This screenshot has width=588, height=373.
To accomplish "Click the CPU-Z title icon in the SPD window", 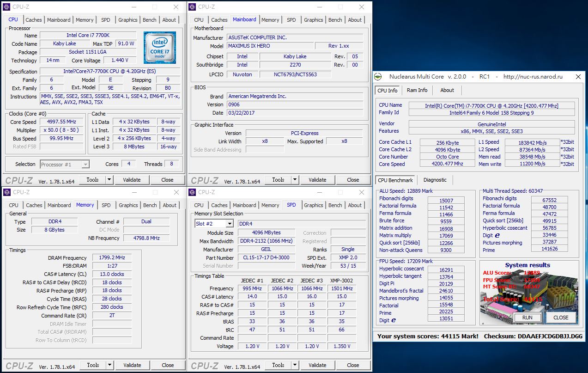I will [193, 192].
